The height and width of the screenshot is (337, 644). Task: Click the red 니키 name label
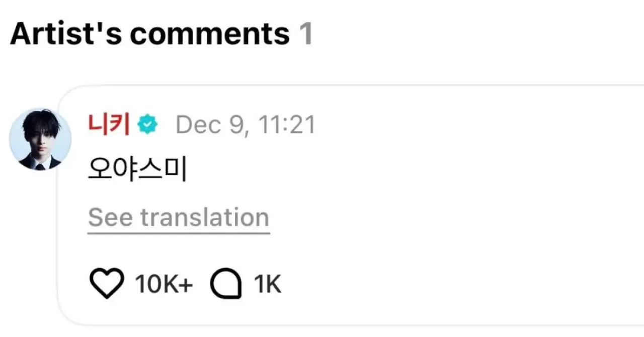[109, 124]
